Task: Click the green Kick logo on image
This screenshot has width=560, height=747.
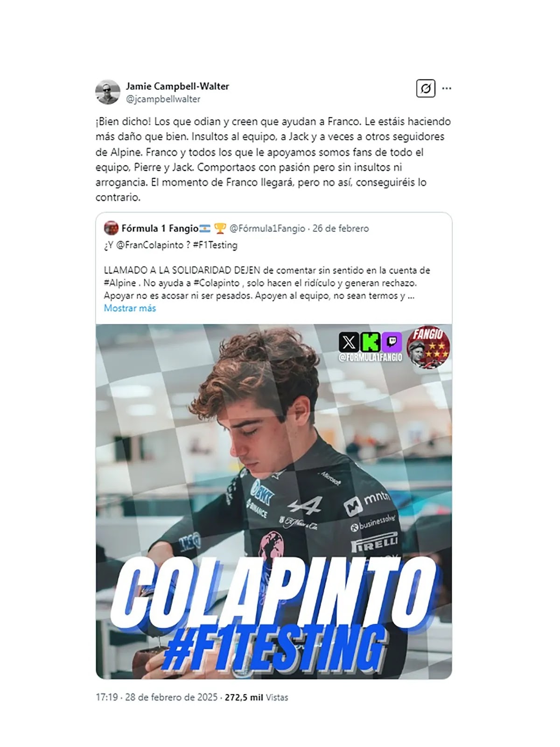Action: click(371, 343)
